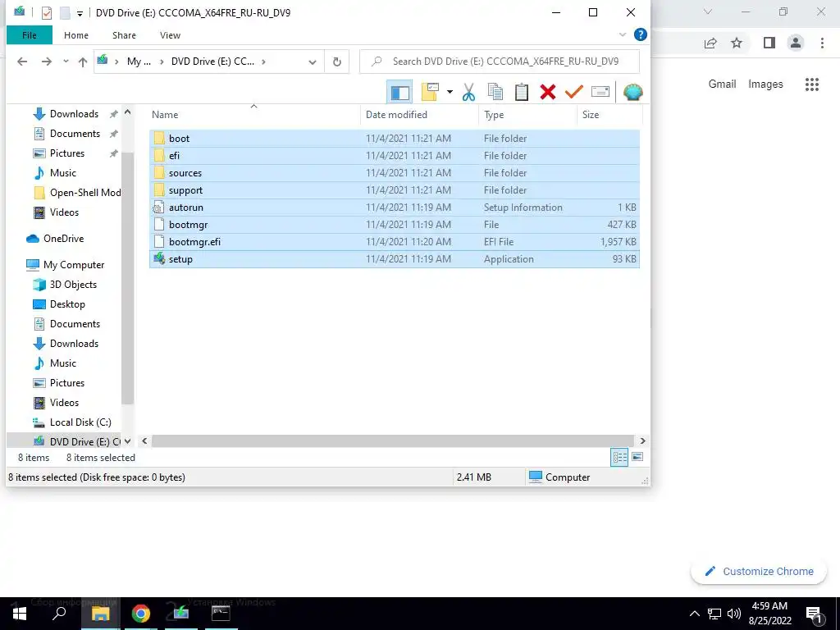Click the My Computer breadcrumb segment
Screen dimensions: 840x630
coord(139,62)
